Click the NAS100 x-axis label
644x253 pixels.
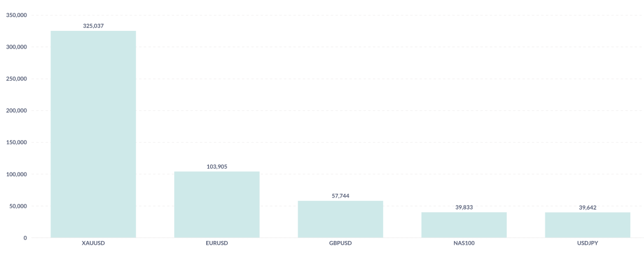464,242
